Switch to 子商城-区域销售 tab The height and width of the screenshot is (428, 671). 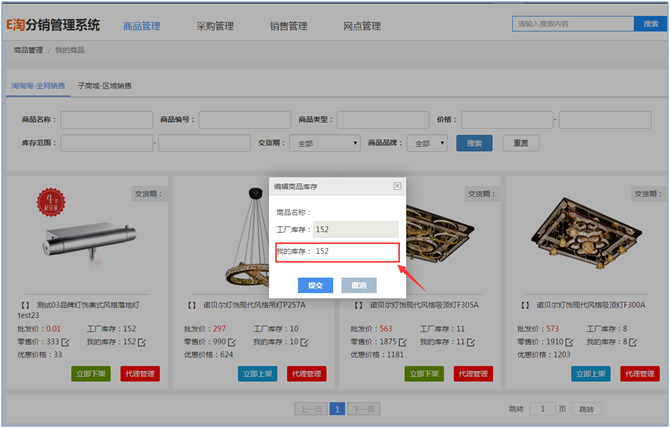coord(104,86)
